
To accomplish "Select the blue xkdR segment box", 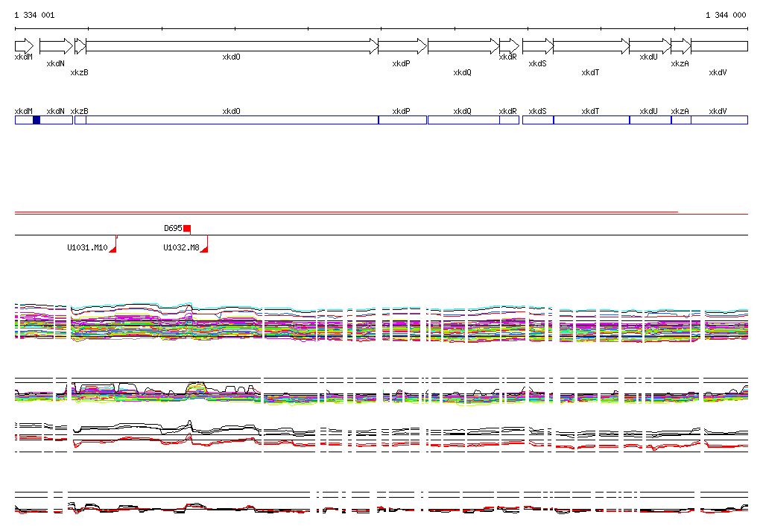I will click(x=510, y=120).
